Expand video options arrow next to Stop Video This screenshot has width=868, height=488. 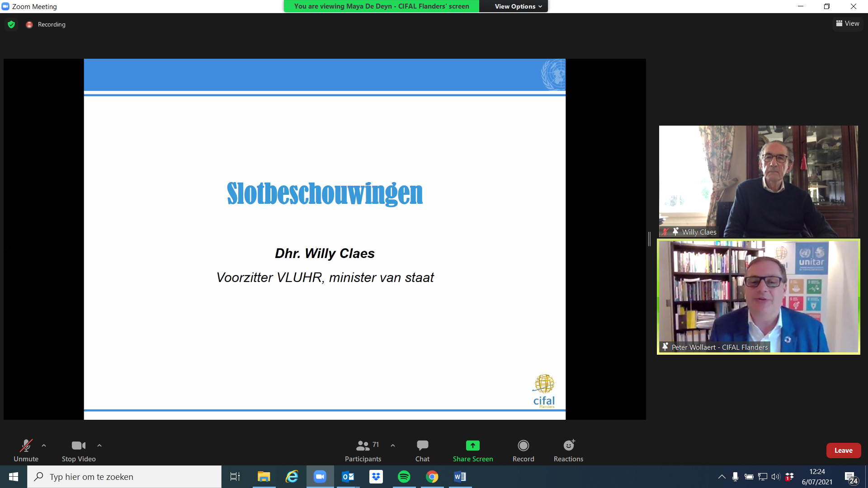click(99, 446)
